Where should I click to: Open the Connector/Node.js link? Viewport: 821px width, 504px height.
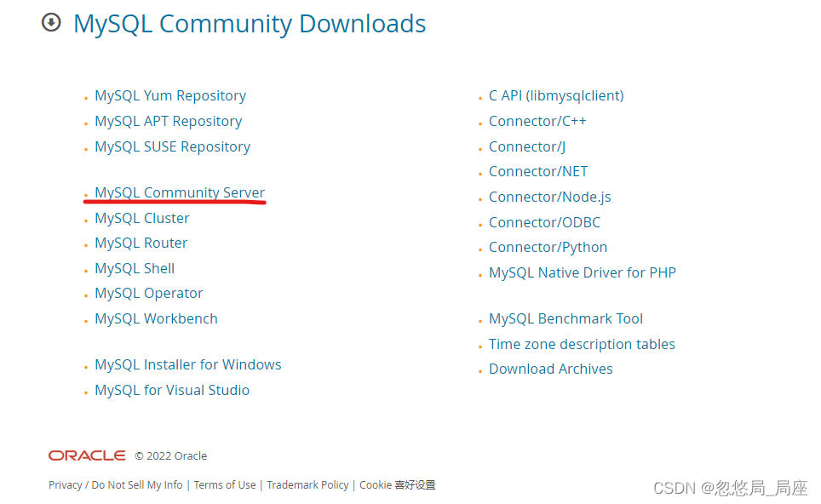[x=550, y=198]
